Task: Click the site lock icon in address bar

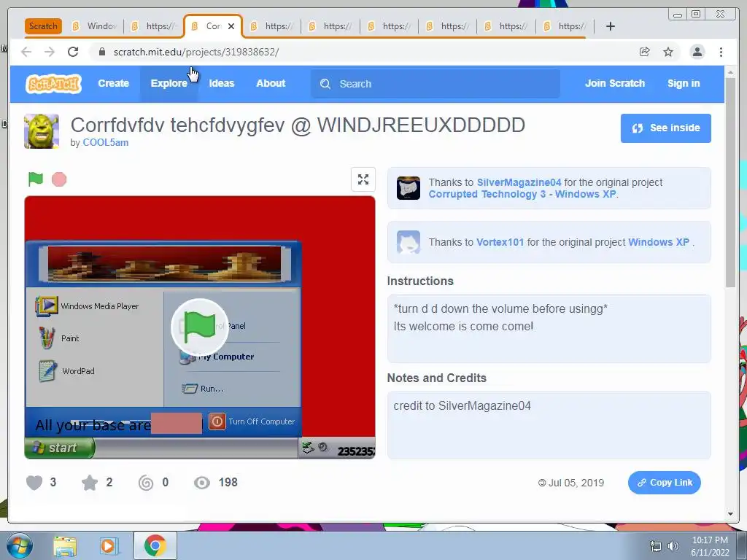Action: pos(101,52)
